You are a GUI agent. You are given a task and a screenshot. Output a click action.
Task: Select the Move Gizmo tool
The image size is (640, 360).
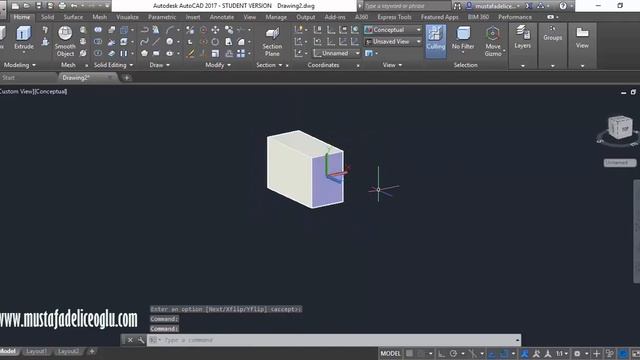click(x=493, y=41)
